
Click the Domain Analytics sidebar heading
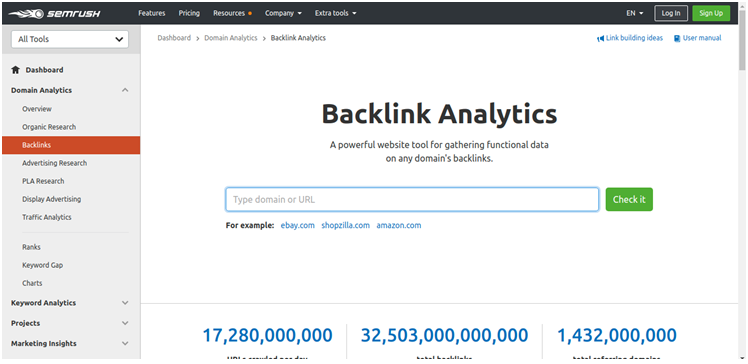(x=42, y=90)
